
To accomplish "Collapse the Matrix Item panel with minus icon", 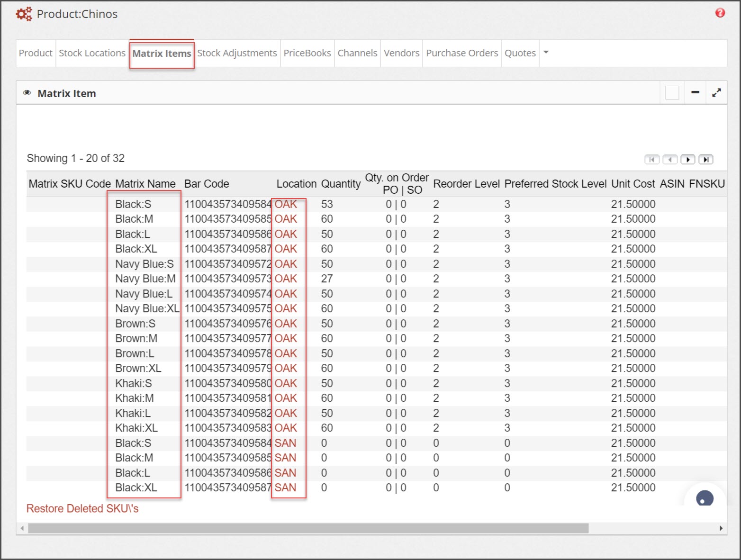I will (695, 92).
